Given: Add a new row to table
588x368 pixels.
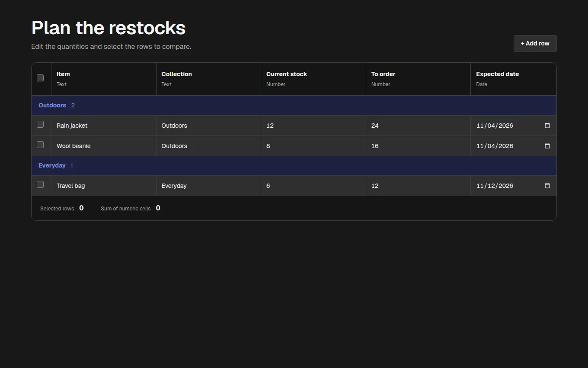Looking at the screenshot, I should (x=535, y=43).
